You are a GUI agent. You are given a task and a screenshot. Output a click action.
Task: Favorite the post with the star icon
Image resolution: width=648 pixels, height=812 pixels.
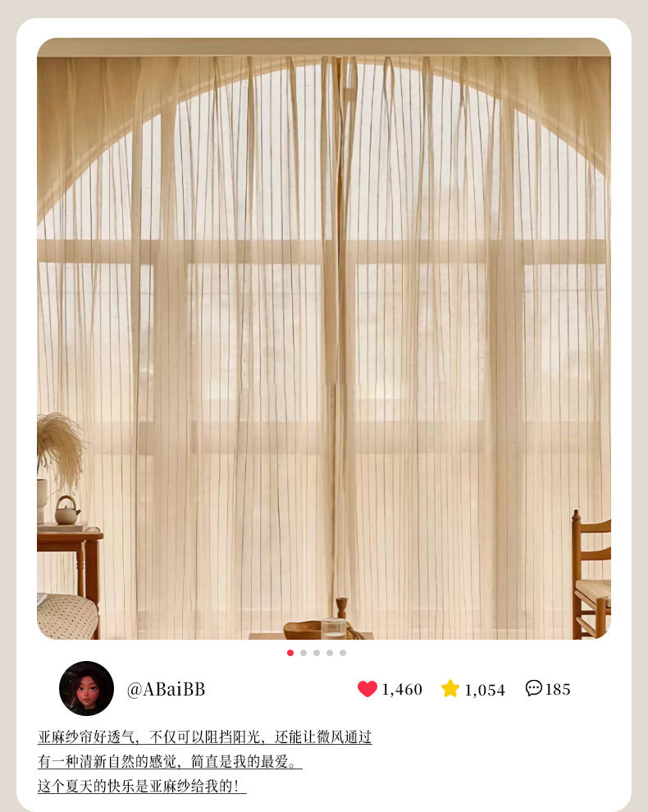(x=450, y=688)
